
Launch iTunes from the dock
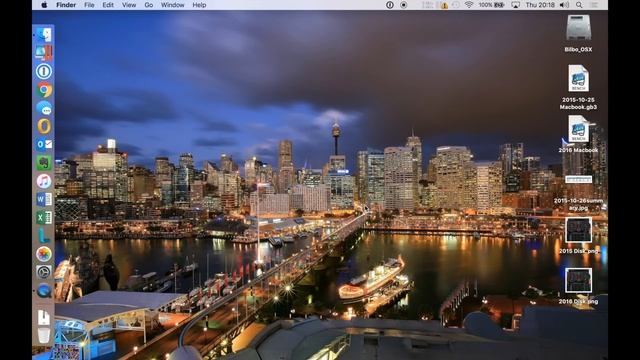click(44, 181)
